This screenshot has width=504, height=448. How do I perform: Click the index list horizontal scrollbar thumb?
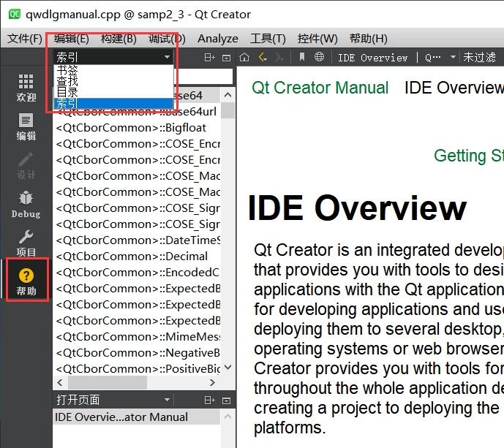(108, 382)
